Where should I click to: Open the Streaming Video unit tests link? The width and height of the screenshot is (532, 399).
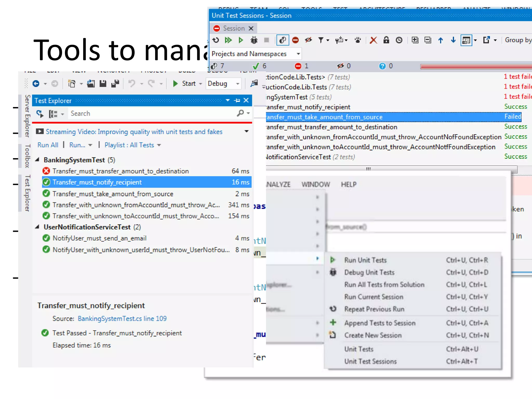point(134,132)
